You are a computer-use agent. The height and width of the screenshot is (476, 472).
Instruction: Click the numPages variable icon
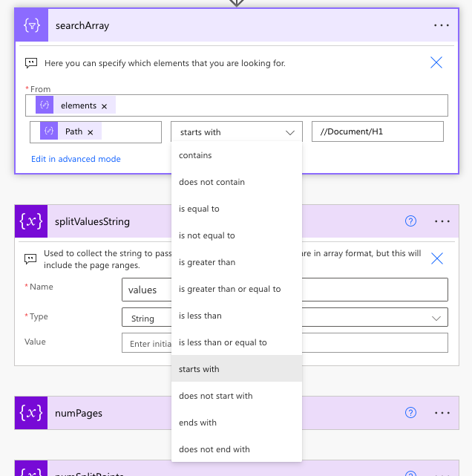(31, 413)
